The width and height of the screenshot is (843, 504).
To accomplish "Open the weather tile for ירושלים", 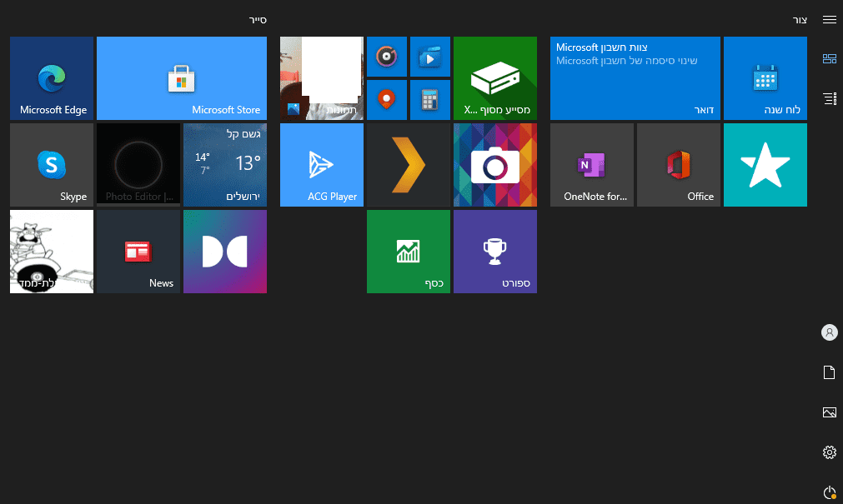I will pyautogui.click(x=225, y=165).
